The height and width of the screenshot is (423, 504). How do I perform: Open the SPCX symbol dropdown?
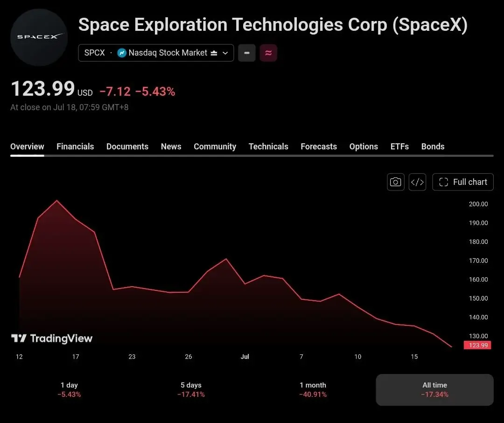point(156,53)
